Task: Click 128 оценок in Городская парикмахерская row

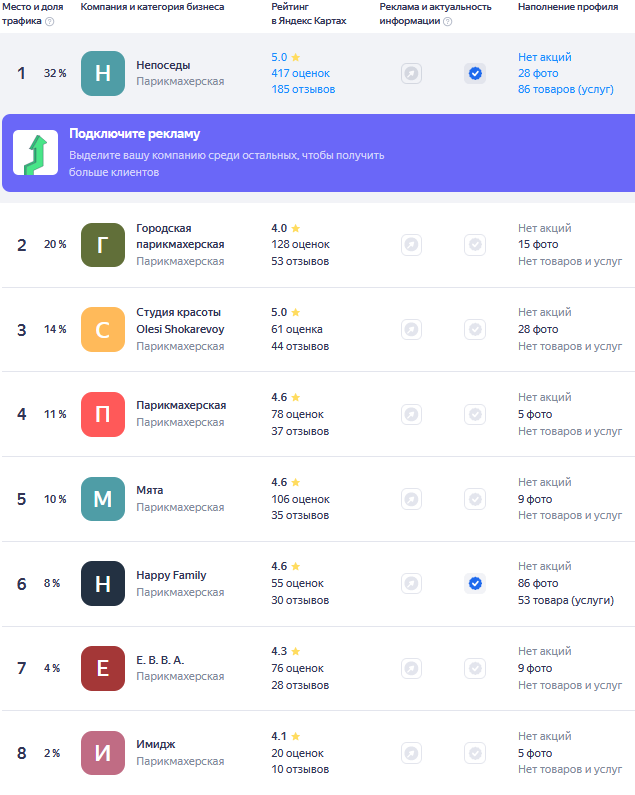Action: click(300, 244)
